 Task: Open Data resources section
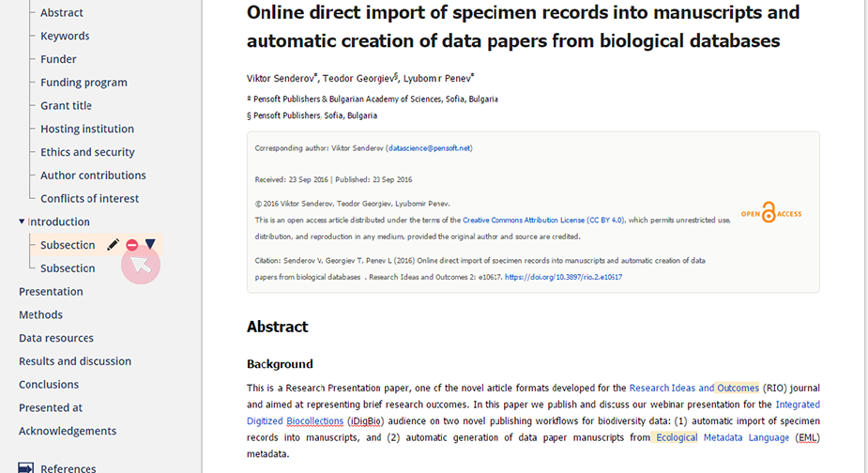[56, 338]
